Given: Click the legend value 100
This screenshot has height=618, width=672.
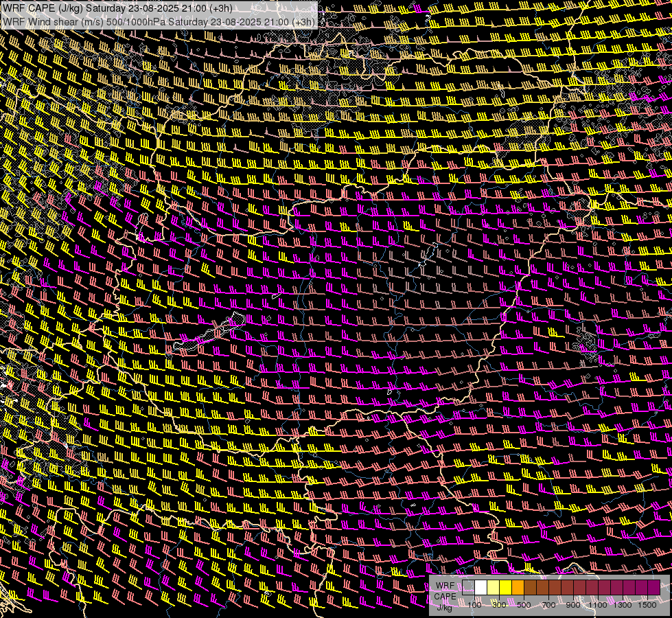Looking at the screenshot, I should (474, 605).
